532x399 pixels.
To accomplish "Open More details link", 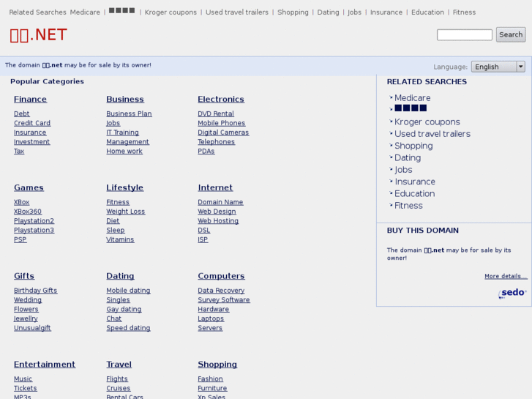I will [506, 276].
